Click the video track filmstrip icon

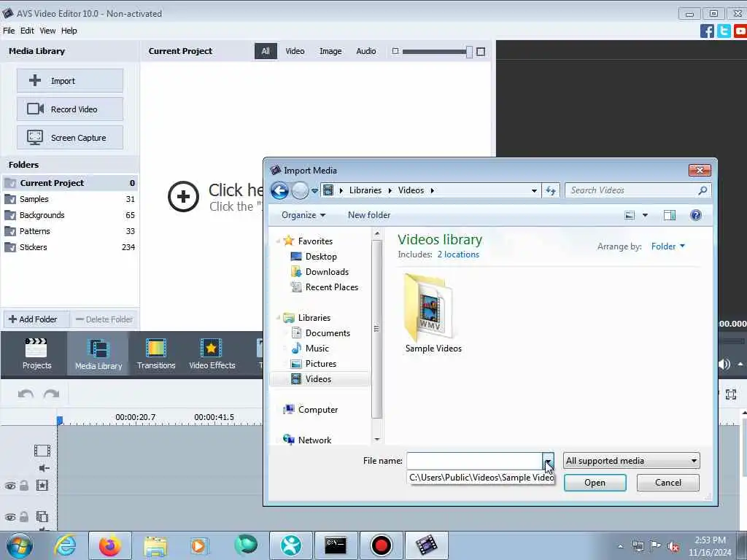coord(42,451)
